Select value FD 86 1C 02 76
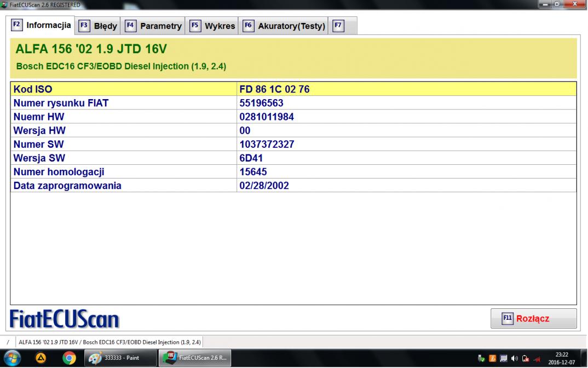This screenshot has width=588, height=368. coord(274,89)
